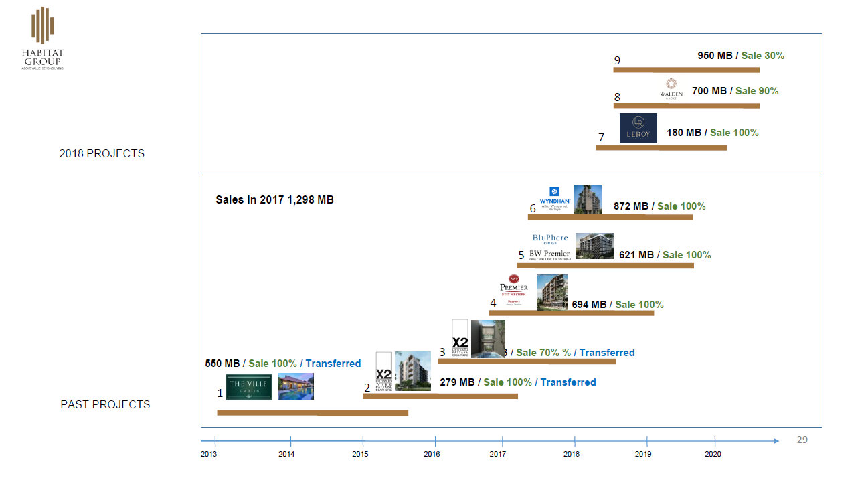The width and height of the screenshot is (868, 484).
Task: Select the Premier Best Western logo
Action: pos(514,292)
